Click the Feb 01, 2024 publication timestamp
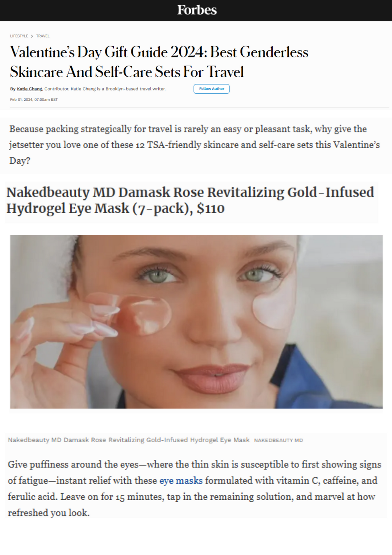 (x=34, y=100)
